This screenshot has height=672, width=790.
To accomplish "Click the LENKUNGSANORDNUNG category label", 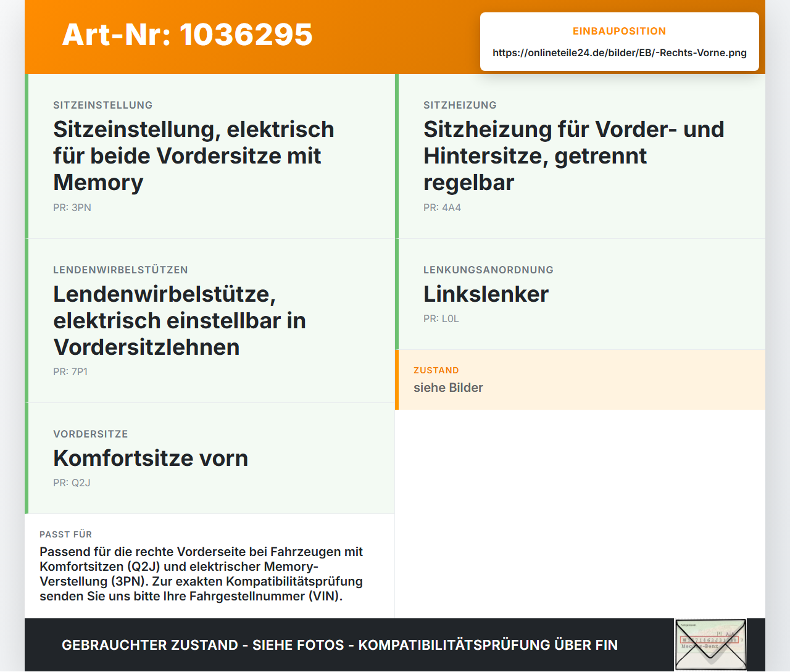I will click(488, 270).
